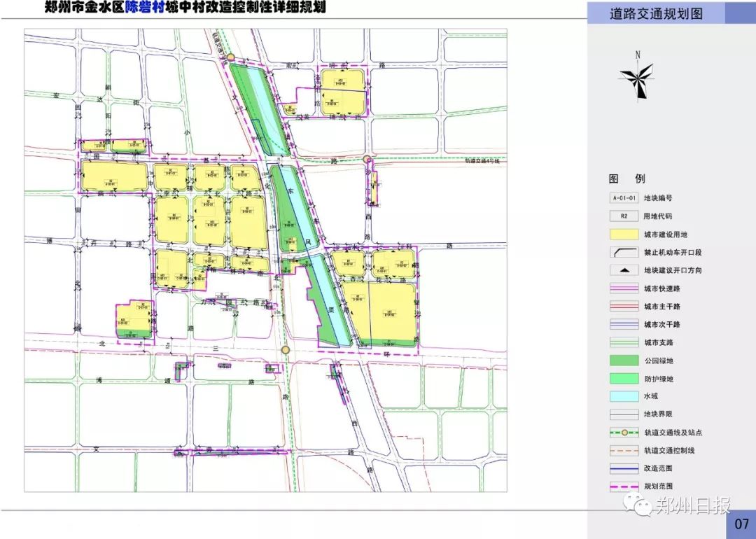Click the 城市主干路 legend label
Image resolution: width=756 pixels, height=539 pixels.
click(662, 307)
